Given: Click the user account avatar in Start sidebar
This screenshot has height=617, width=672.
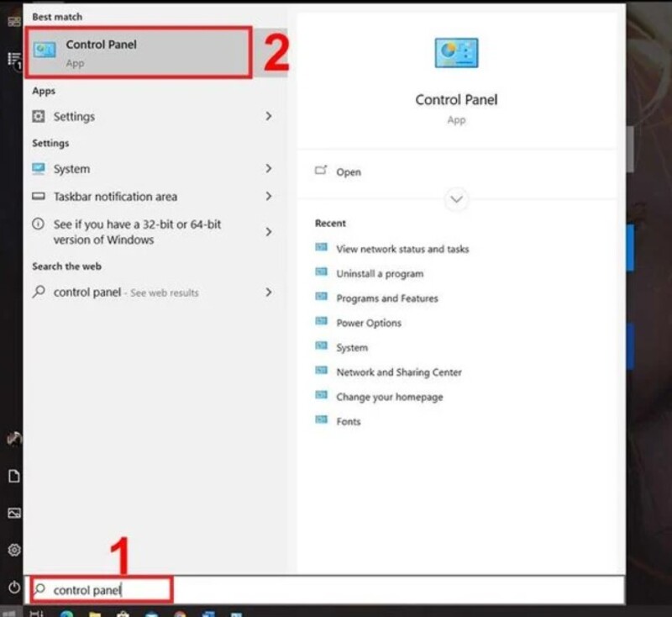Looking at the screenshot, I should (x=13, y=439).
